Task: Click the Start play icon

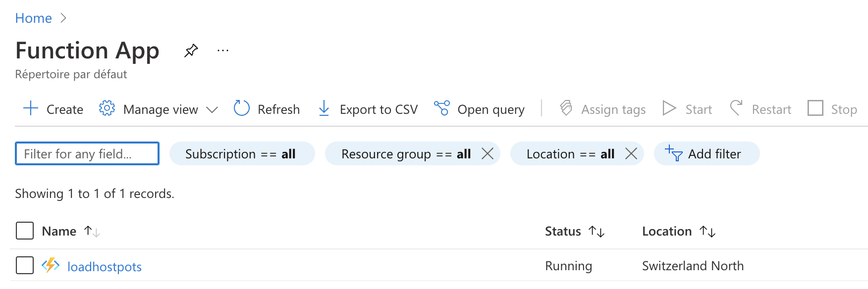Action: (669, 108)
